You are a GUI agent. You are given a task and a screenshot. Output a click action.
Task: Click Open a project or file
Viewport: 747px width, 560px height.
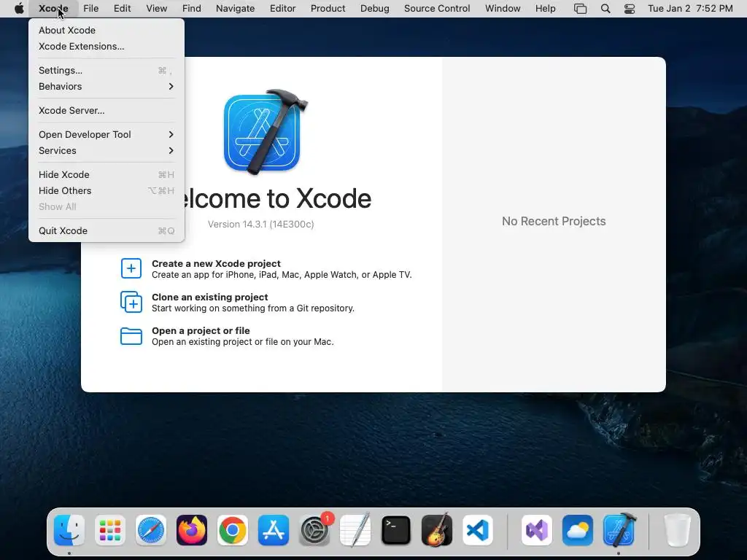pyautogui.click(x=227, y=336)
